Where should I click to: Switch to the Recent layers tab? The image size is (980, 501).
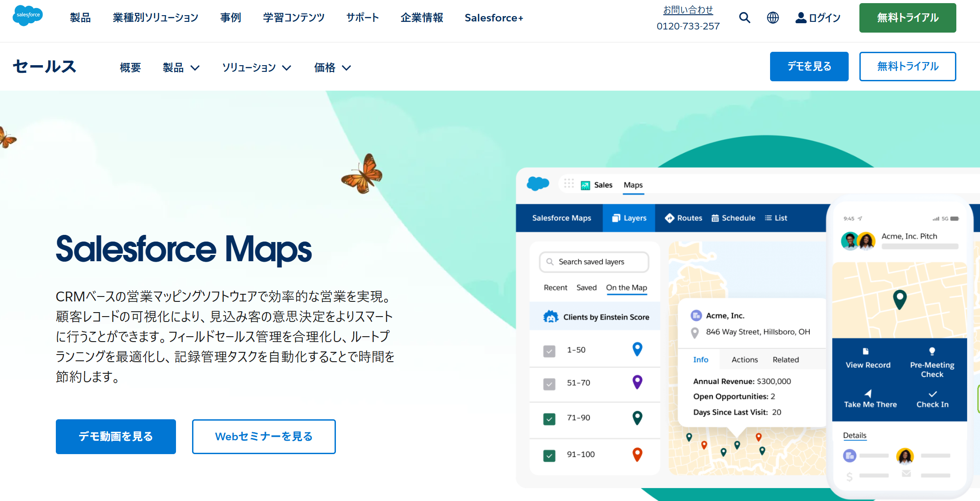pos(555,288)
